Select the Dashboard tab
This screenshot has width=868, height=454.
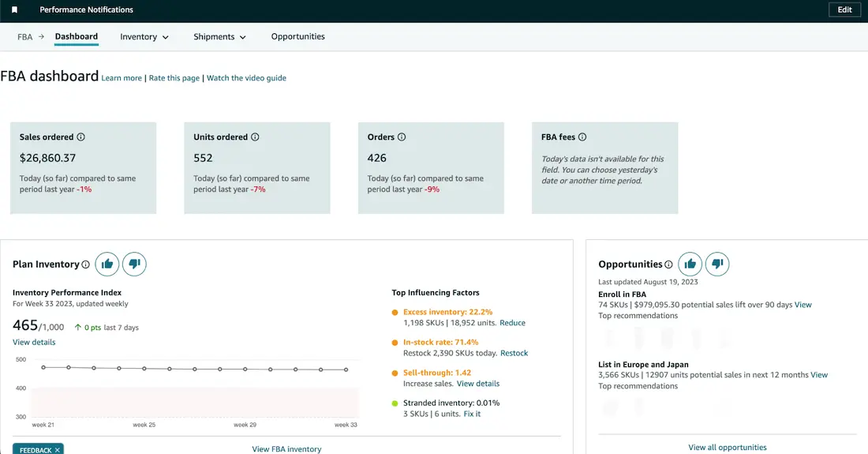point(77,36)
